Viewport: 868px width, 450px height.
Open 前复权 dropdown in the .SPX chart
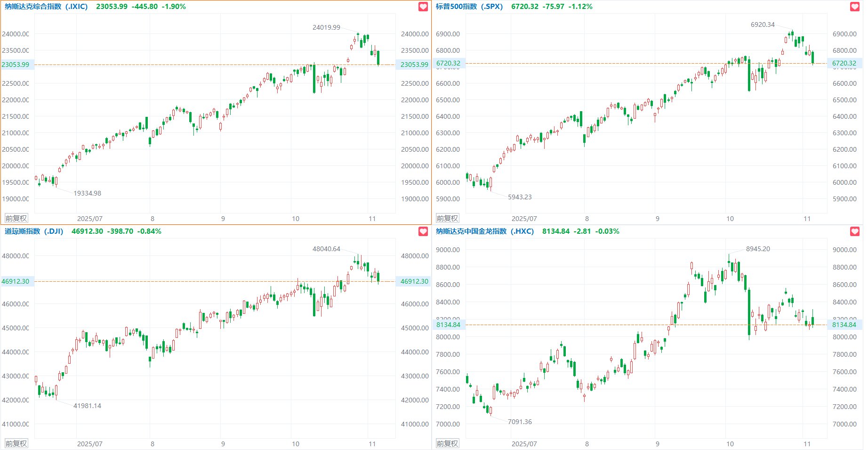tap(447, 218)
